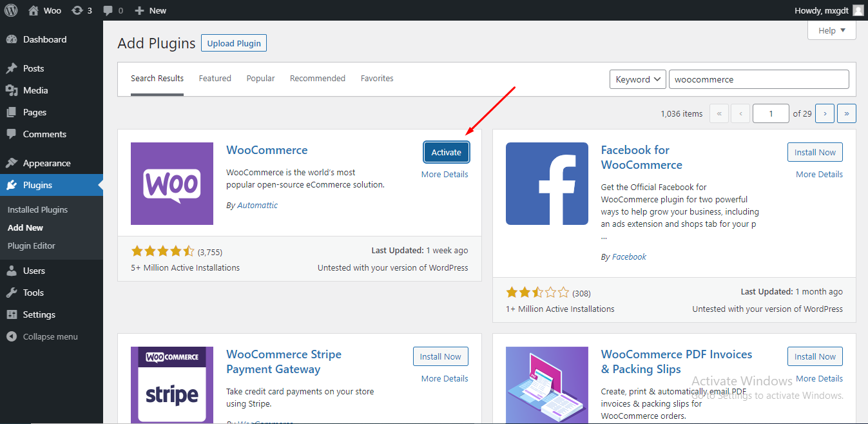868x424 pixels.
Task: Select the Add New submenu item
Action: pyautogui.click(x=25, y=227)
